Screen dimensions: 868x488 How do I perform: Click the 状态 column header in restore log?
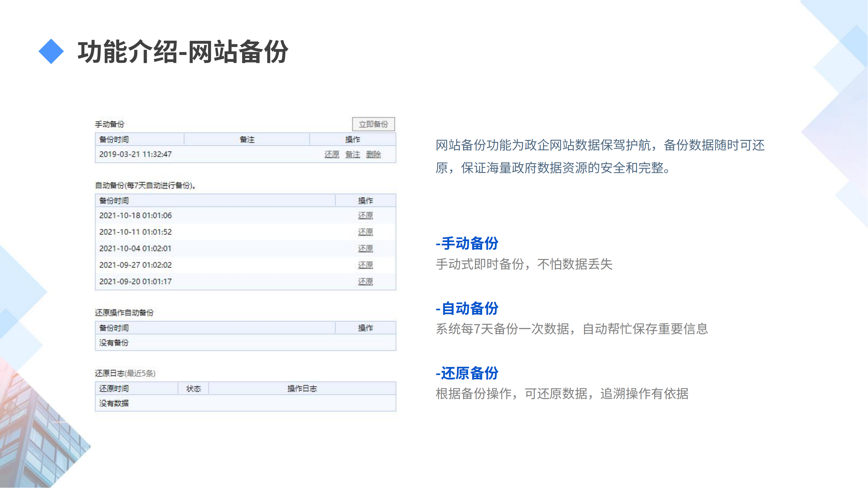click(x=193, y=389)
